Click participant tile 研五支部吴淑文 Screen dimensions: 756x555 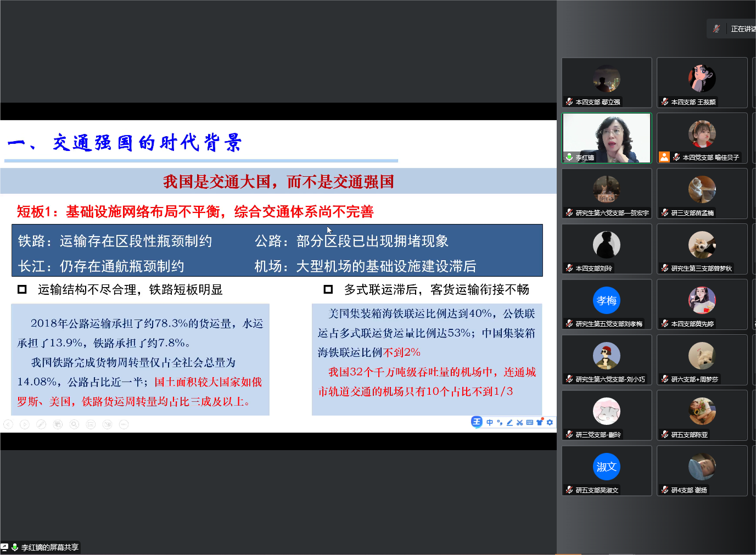coord(607,470)
